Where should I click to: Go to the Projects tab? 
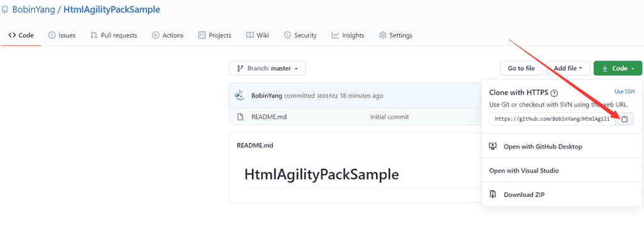click(215, 35)
